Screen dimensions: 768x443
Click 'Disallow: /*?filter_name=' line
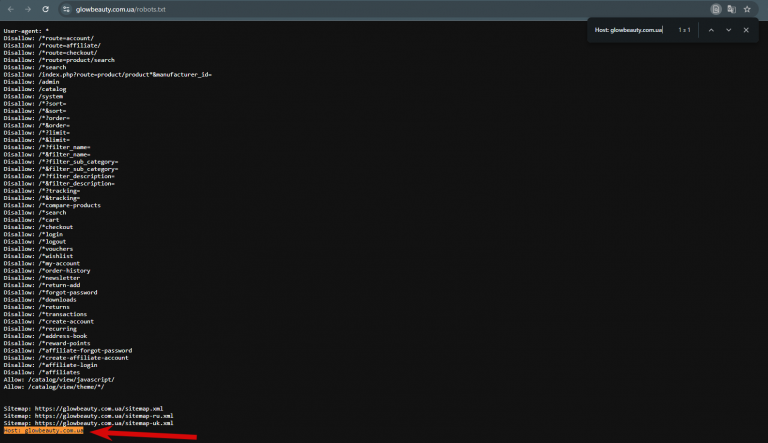pos(47,148)
